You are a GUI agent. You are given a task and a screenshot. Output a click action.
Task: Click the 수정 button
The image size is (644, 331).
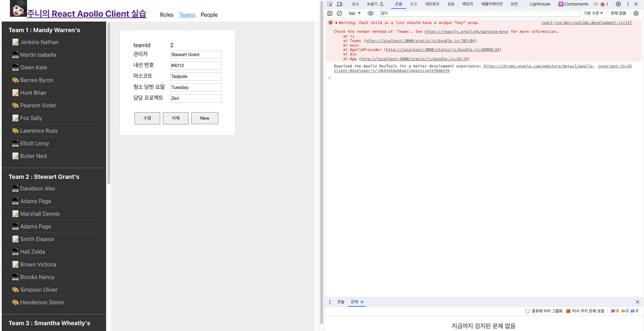click(147, 118)
